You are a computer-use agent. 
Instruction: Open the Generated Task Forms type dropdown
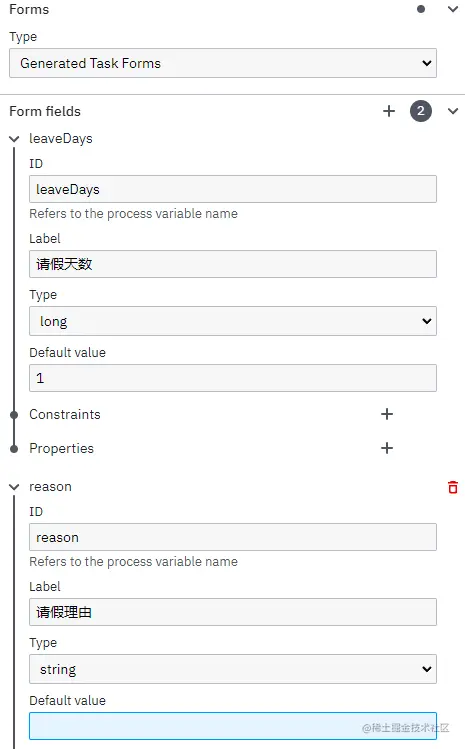click(223, 63)
